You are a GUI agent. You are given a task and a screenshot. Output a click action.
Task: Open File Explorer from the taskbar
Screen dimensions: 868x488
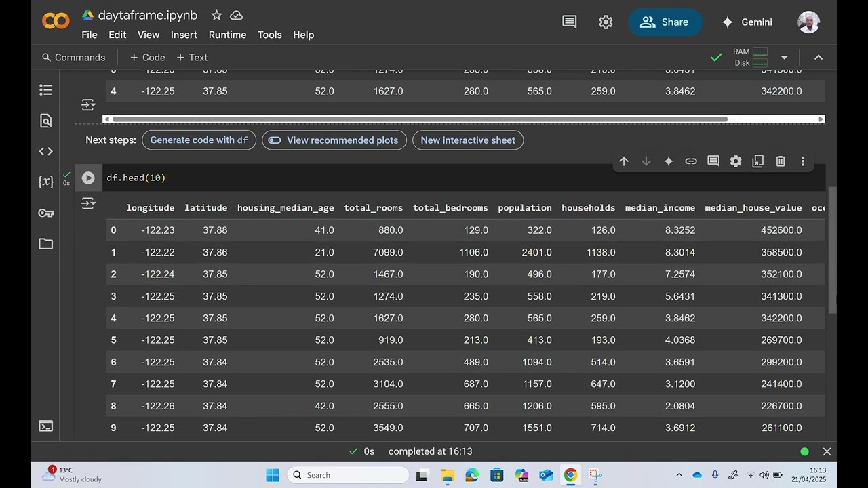(447, 475)
